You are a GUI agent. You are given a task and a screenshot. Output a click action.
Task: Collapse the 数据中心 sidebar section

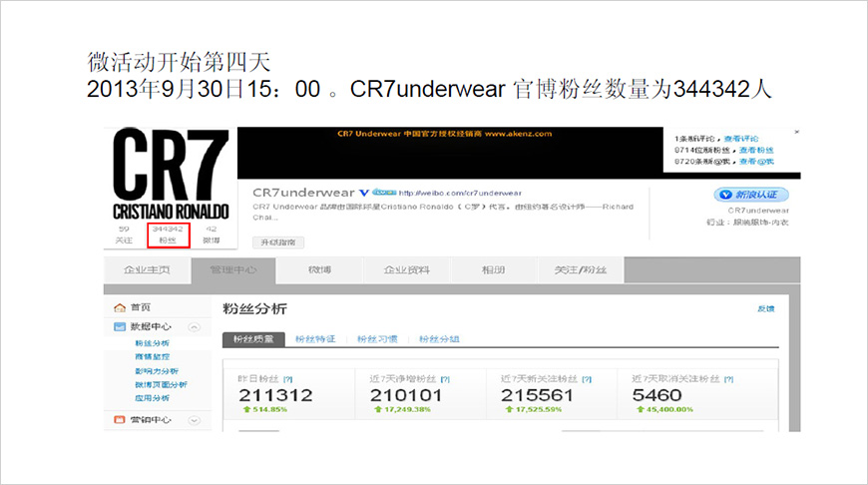coord(194,326)
